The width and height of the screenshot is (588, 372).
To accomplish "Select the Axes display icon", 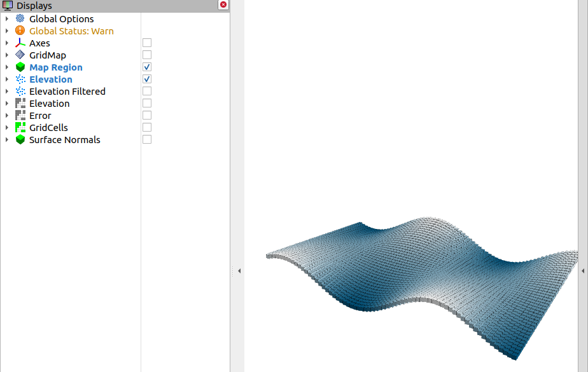I will click(x=20, y=43).
